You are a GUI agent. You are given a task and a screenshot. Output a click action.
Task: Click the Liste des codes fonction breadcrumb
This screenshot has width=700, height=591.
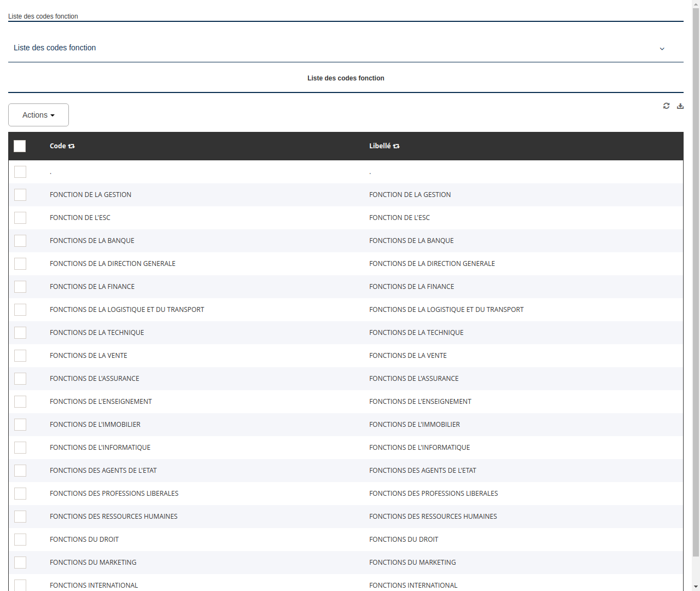coord(43,16)
